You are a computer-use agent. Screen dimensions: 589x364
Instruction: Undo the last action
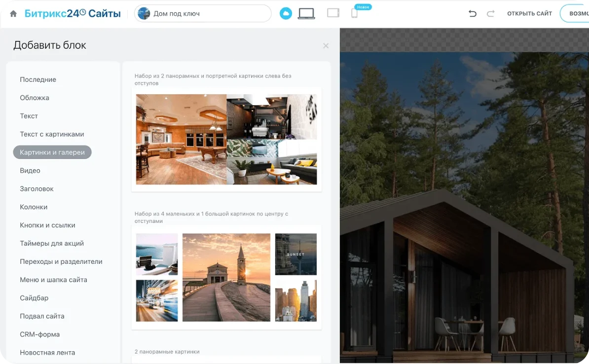tap(473, 13)
